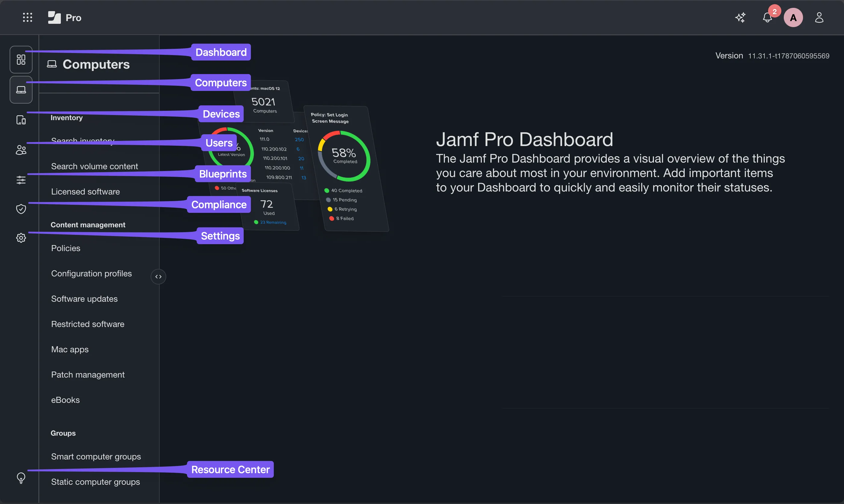Click the 58% Completed donut chart
The width and height of the screenshot is (844, 504).
tap(344, 156)
